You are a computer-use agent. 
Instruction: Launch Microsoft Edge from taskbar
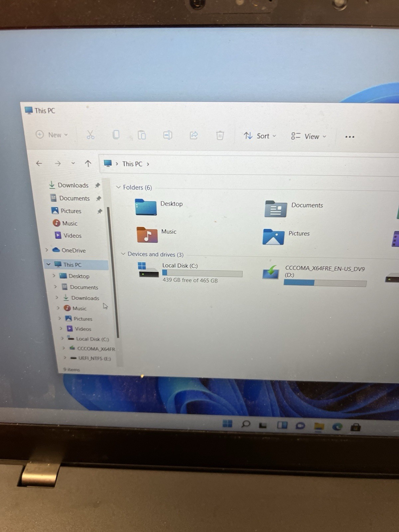[337, 426]
